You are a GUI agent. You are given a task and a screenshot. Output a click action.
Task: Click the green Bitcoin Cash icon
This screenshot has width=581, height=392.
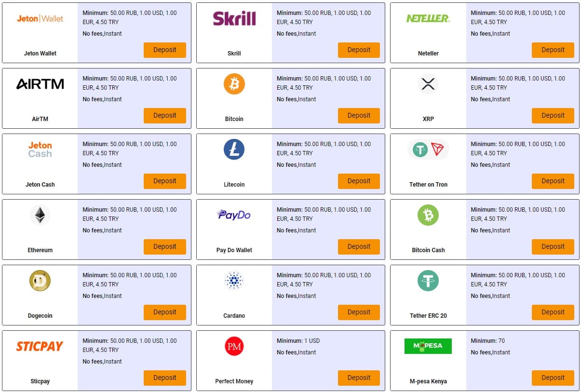pyautogui.click(x=428, y=215)
